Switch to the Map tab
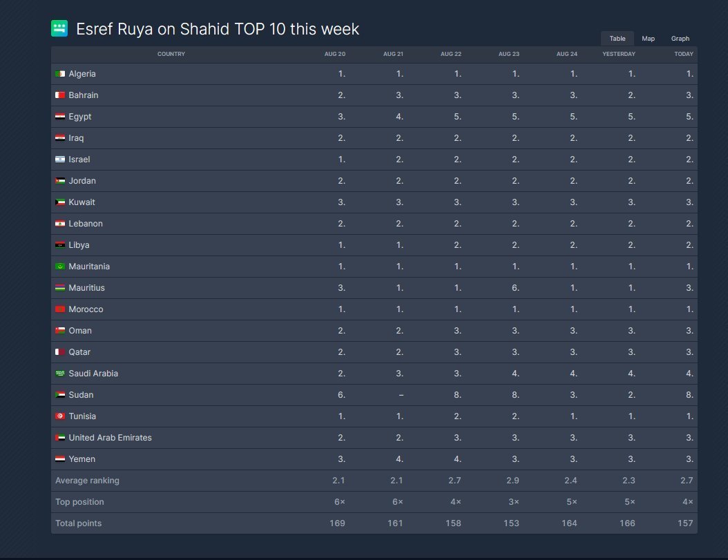 pyautogui.click(x=648, y=39)
